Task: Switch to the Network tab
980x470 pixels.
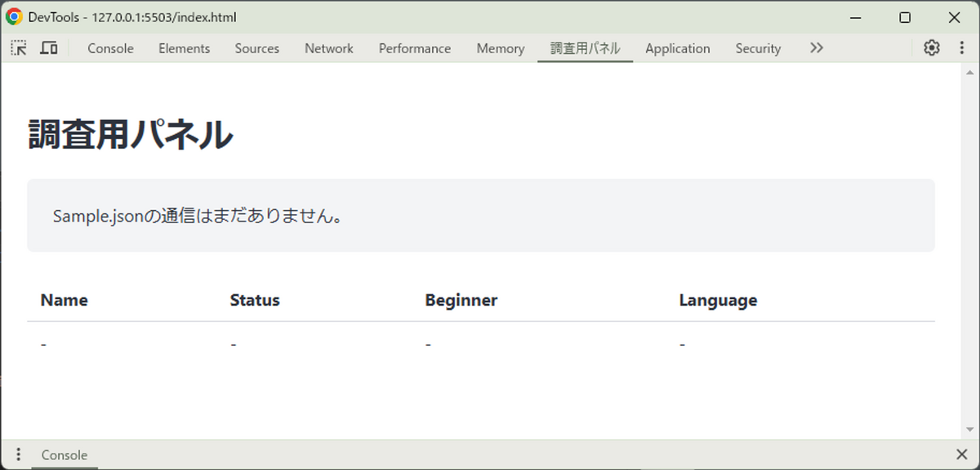Action: 329,48
